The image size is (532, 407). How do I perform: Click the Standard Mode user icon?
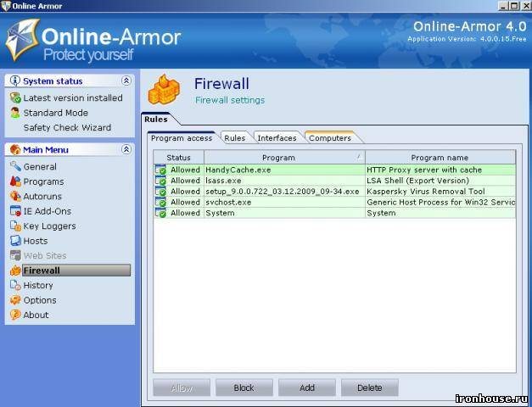15,113
